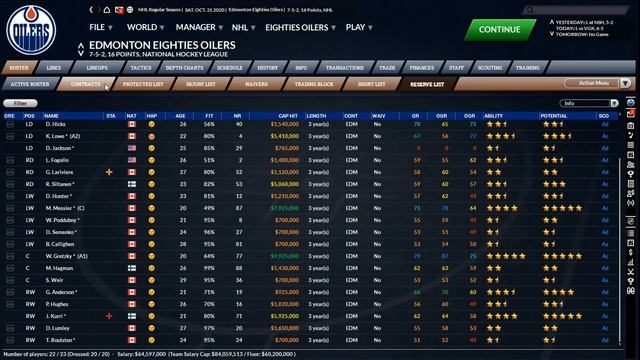
Task: Click the Oilers team logo
Action: 31,30
